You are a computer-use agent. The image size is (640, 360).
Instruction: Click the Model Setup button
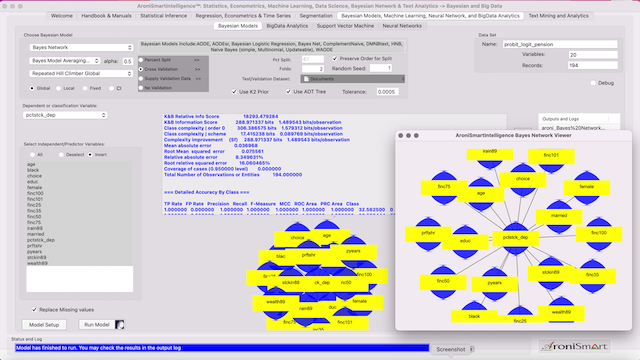click(x=44, y=325)
